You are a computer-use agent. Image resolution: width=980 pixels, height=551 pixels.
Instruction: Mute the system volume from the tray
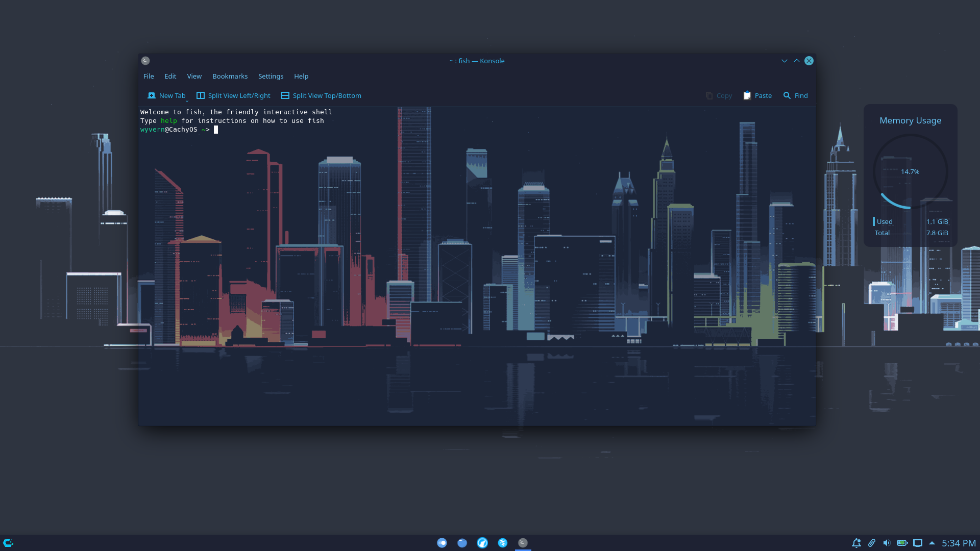(888, 543)
